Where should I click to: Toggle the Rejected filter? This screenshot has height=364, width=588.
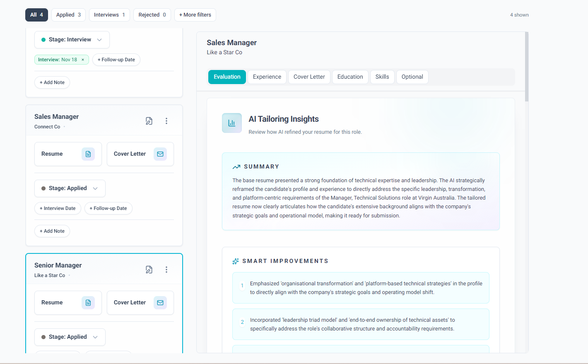[x=152, y=14]
